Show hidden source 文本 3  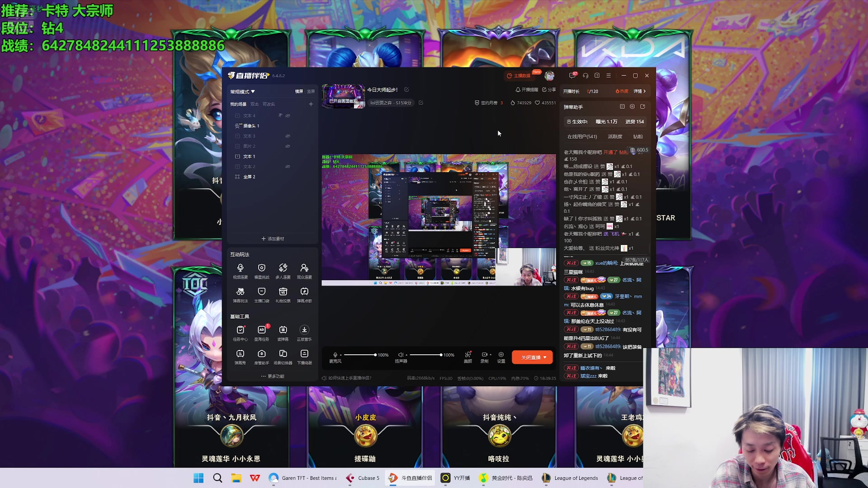(288, 136)
